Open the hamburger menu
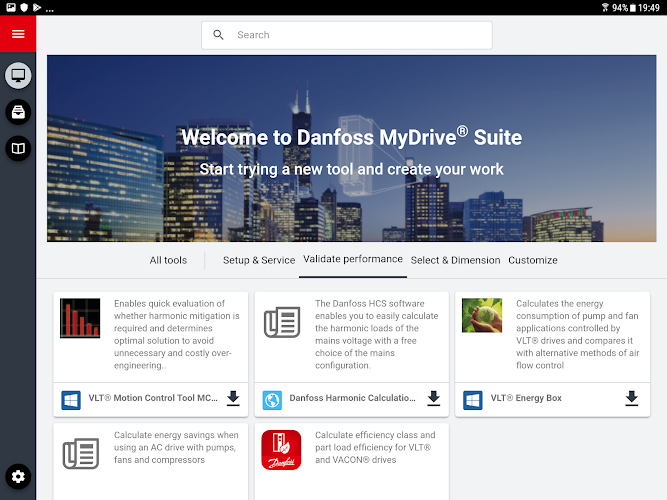This screenshot has height=500, width=667. (18, 34)
